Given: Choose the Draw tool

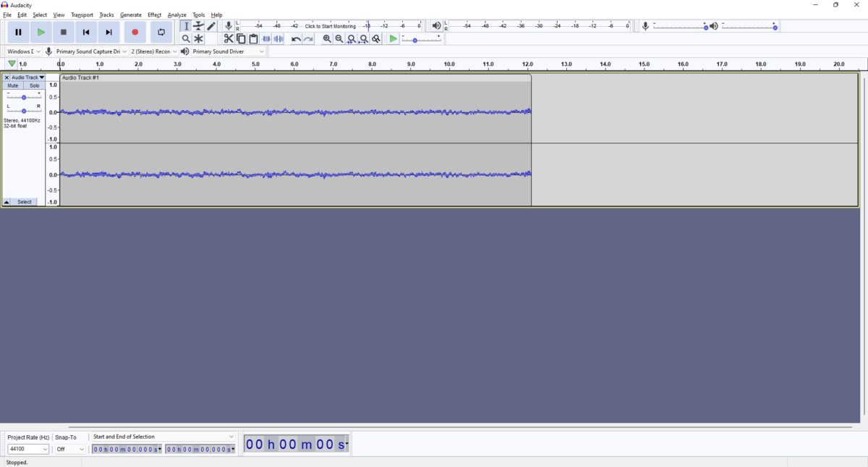Looking at the screenshot, I should [211, 25].
